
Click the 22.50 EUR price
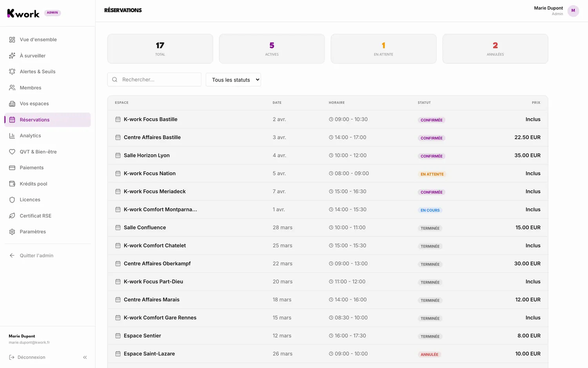click(x=527, y=137)
